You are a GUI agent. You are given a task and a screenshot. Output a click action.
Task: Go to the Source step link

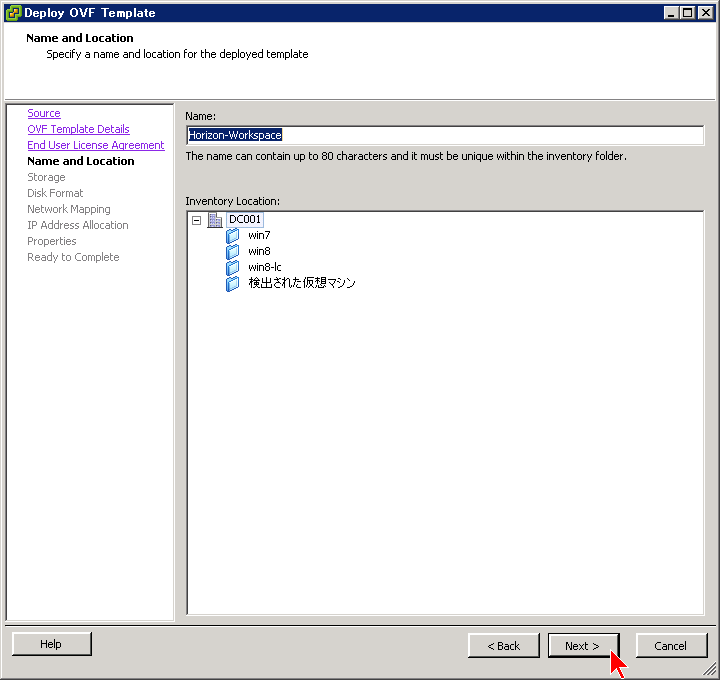[44, 113]
